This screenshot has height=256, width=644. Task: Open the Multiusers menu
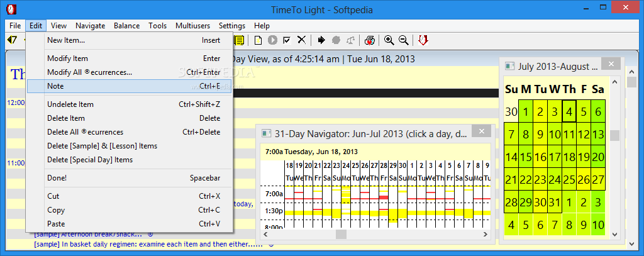(x=192, y=26)
